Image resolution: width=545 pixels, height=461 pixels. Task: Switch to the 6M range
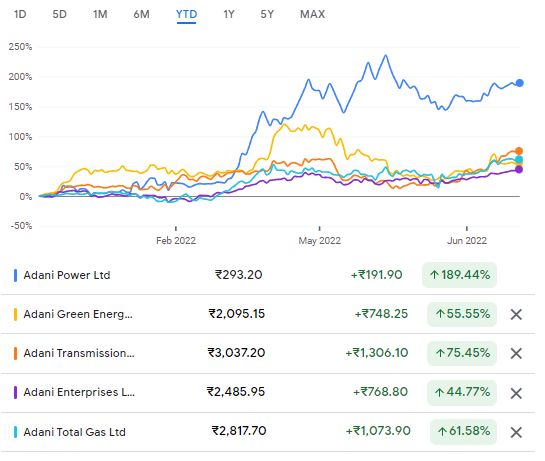[141, 14]
